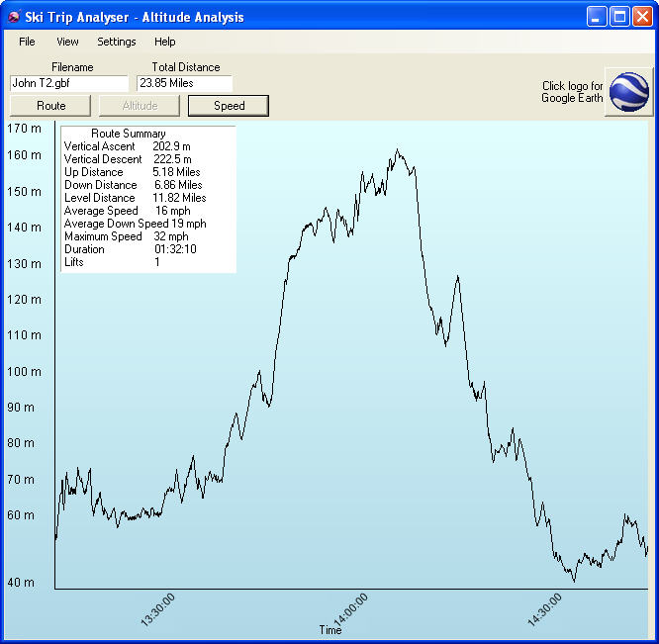Maximize the Ski Trip Analyser window

(x=618, y=17)
